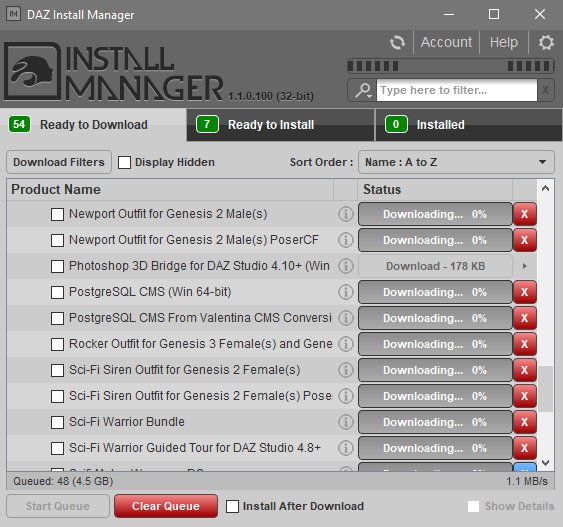Screen dimensions: 563x527
Task: Clear the filter field with its X
Action: [545, 90]
